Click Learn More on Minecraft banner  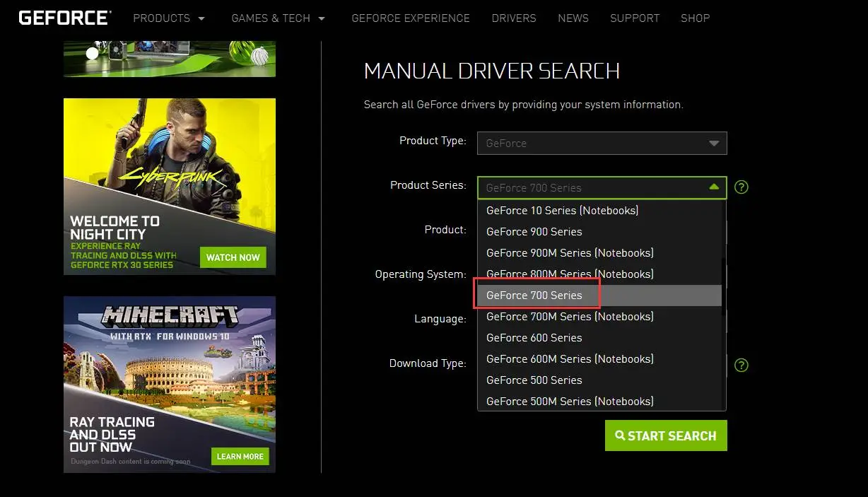[240, 456]
